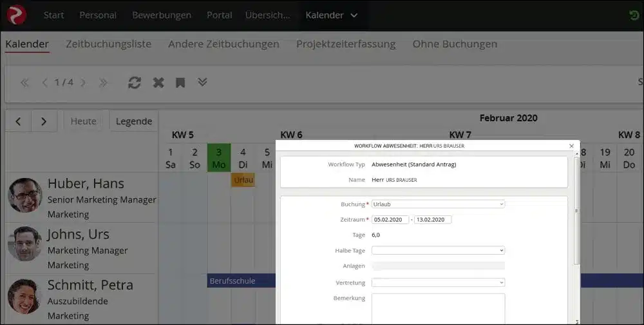The height and width of the screenshot is (325, 644).
Task: Open the Projektzeiterfassung tab
Action: click(346, 44)
